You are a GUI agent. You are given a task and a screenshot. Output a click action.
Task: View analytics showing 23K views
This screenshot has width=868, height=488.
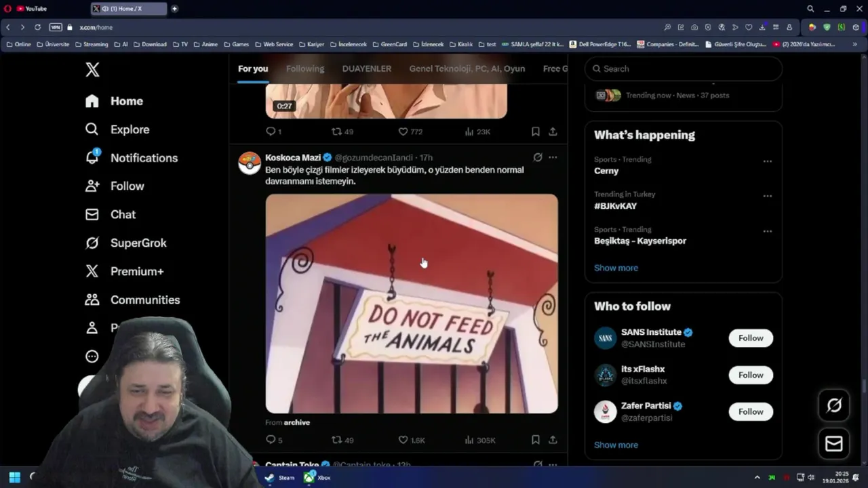point(477,131)
